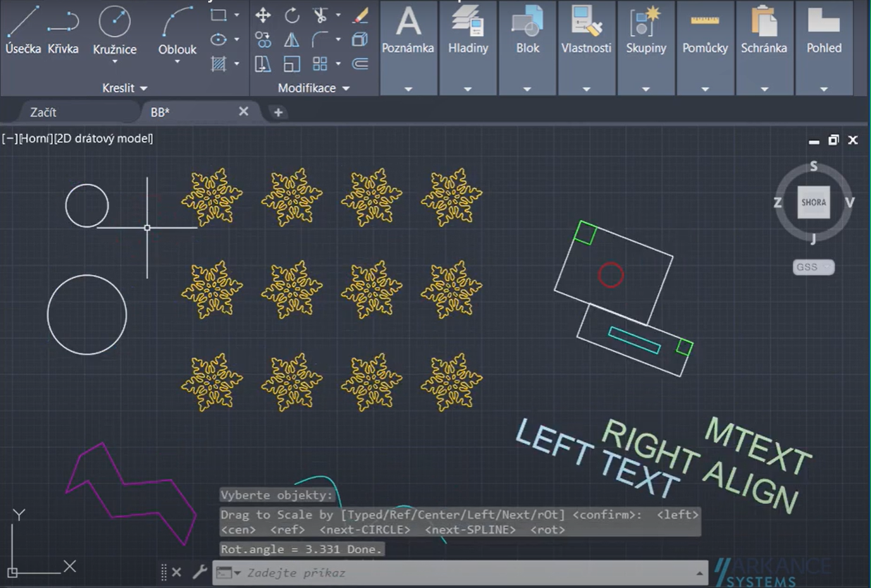Open the [Horní] view menu
The height and width of the screenshot is (588, 871).
(35, 138)
